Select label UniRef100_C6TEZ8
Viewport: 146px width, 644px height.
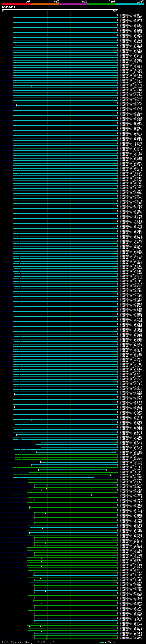pos(131,40)
